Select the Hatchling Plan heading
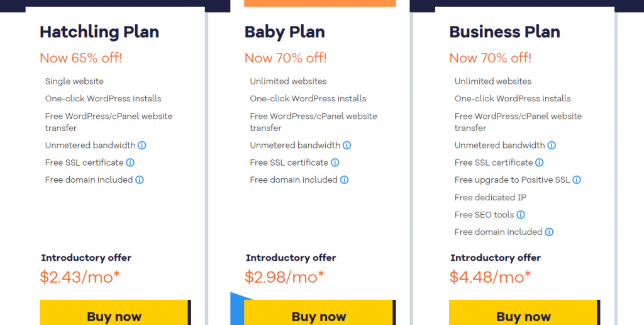Viewport: 644px width, 325px height. (99, 32)
